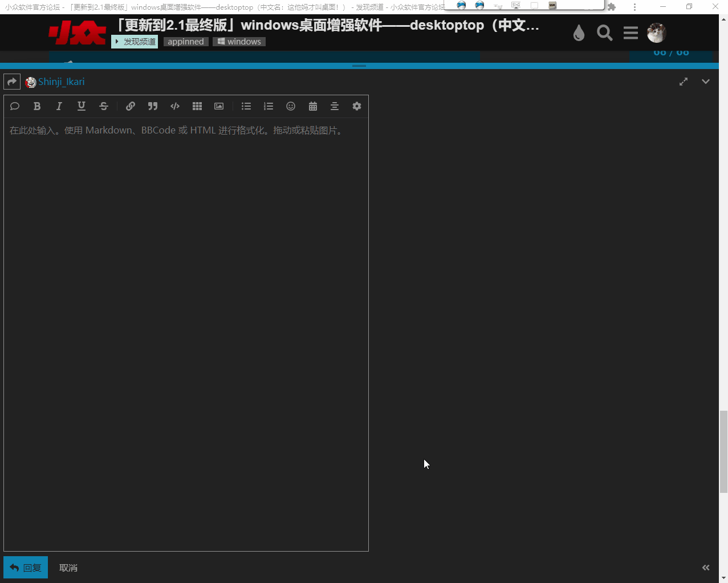Insert preformatted code block
728x583 pixels.
click(175, 106)
